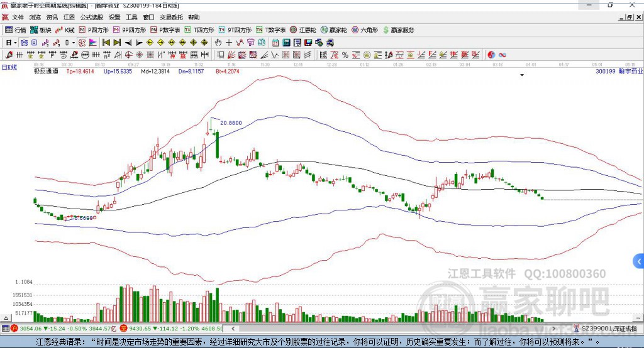
Task: Switch to the K线 chart view
Action: point(65,30)
